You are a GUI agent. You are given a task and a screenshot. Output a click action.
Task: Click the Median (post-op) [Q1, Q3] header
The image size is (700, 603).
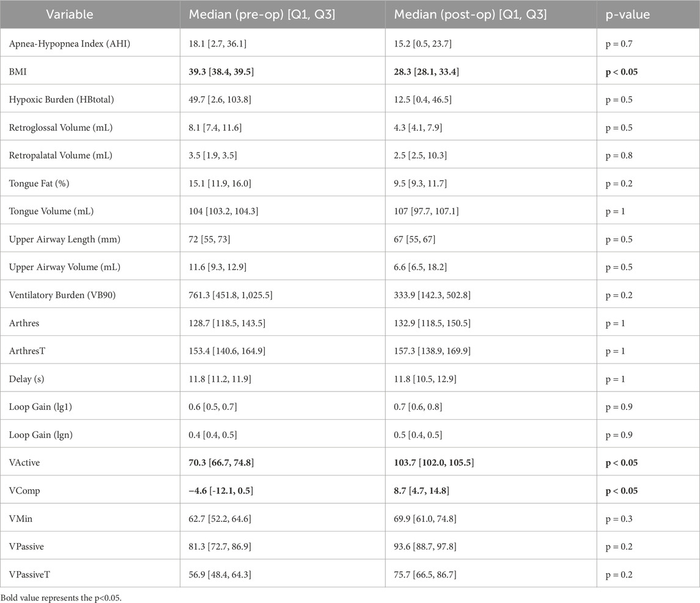(468, 14)
